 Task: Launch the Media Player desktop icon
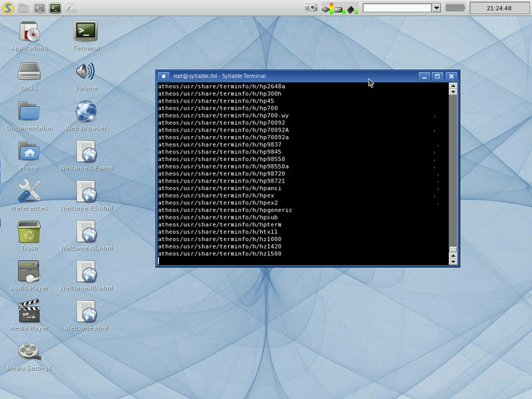[x=29, y=312]
